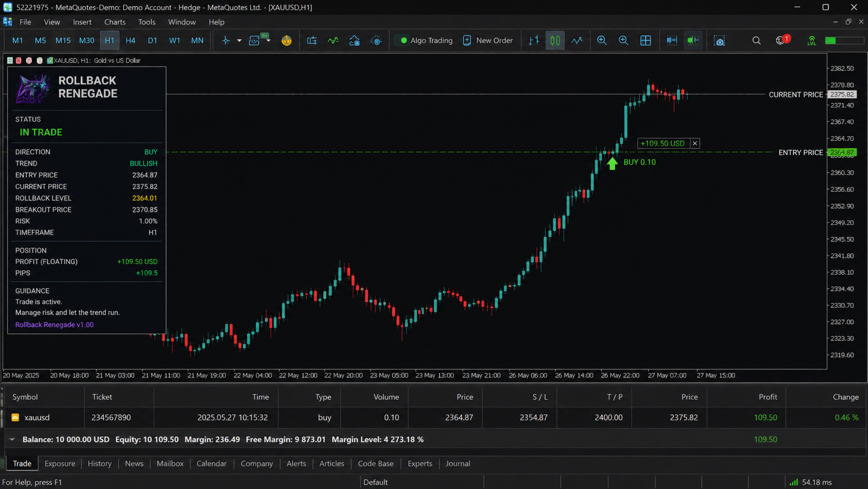
Task: Close the +109.50 USD position label
Action: (695, 143)
